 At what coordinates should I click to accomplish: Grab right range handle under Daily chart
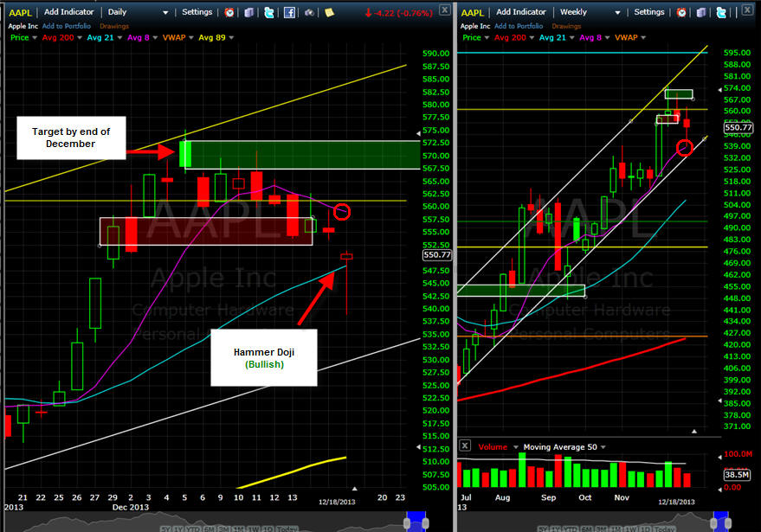425,523
